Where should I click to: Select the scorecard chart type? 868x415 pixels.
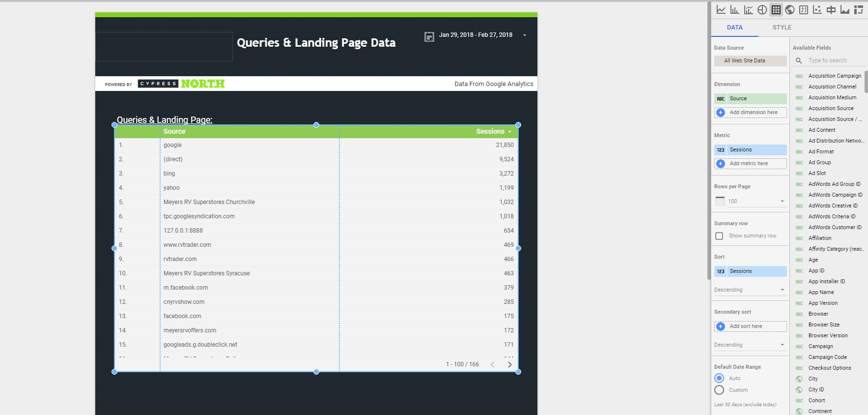tap(804, 9)
